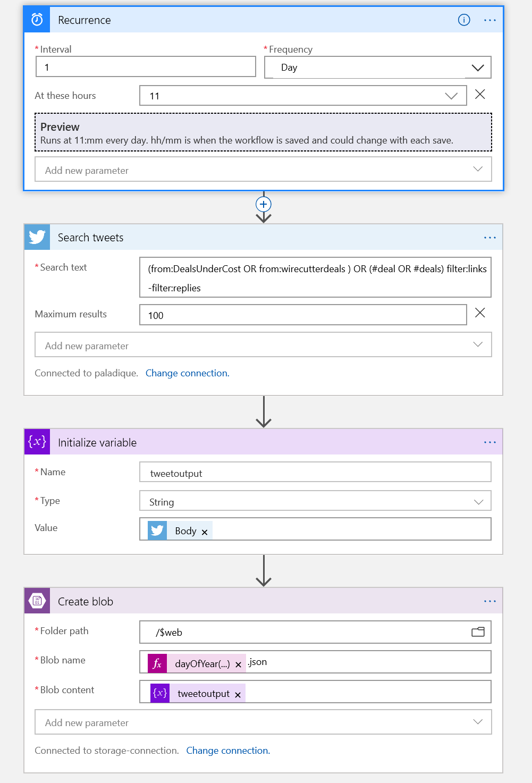Expand the At these hours dropdown

tap(451, 96)
